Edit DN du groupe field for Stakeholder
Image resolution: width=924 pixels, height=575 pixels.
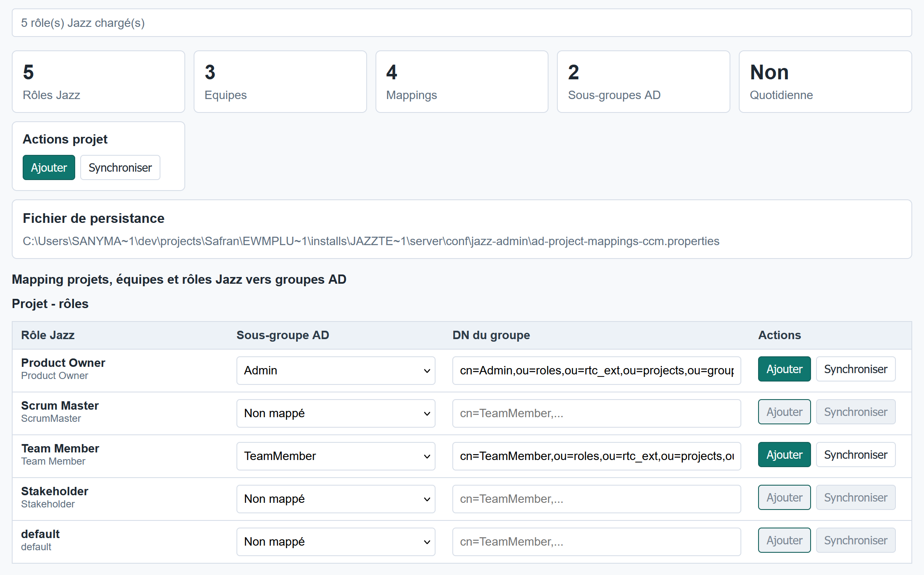click(x=597, y=499)
